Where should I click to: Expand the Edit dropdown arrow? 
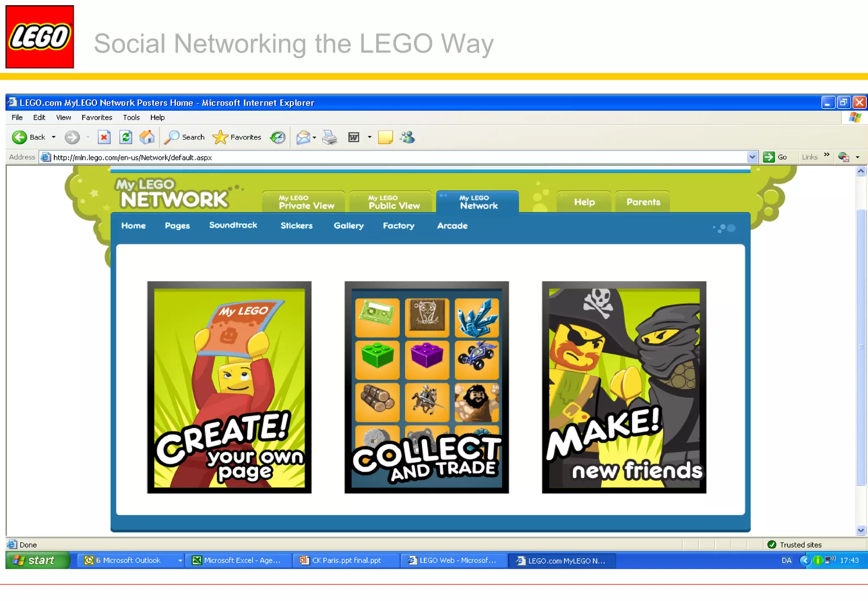[x=370, y=137]
